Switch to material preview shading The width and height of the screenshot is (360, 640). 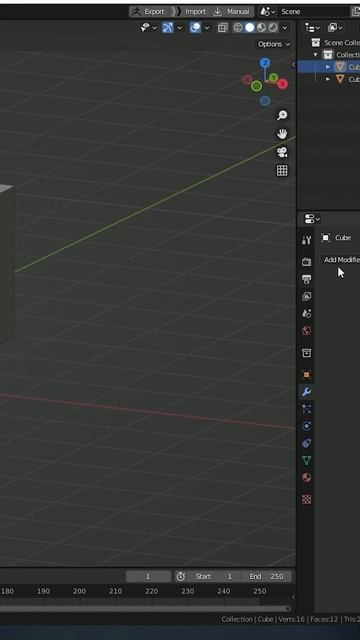pyautogui.click(x=261, y=28)
